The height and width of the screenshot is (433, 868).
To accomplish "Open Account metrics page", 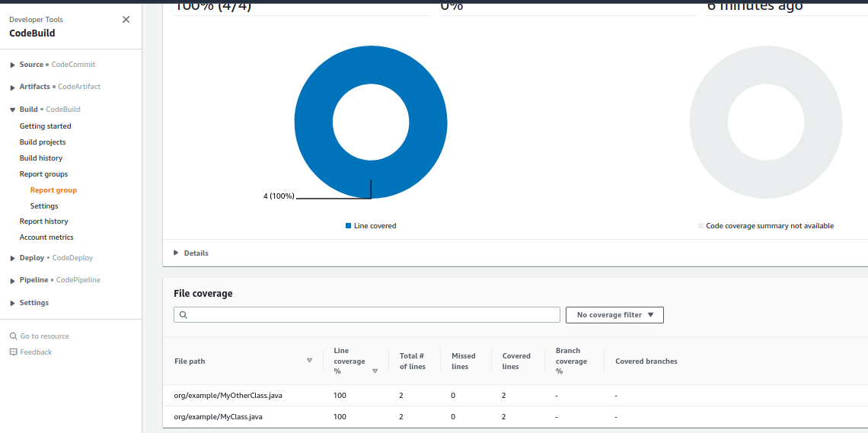I will click(46, 237).
